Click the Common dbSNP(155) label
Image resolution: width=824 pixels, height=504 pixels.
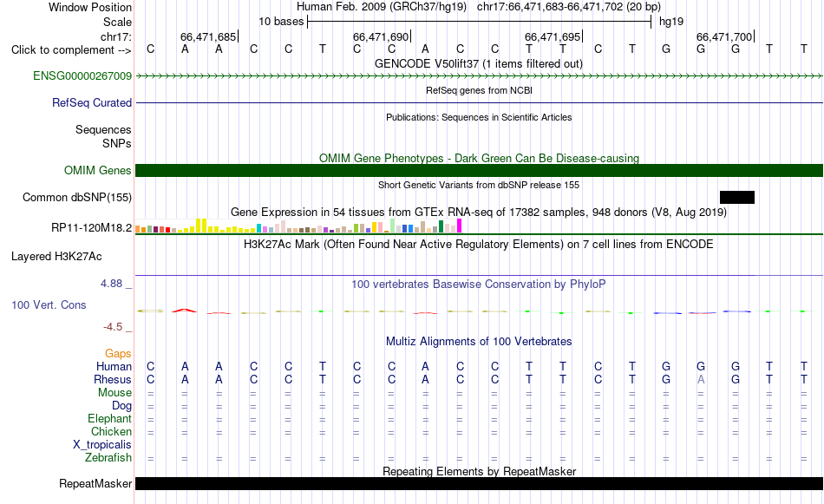click(x=77, y=198)
